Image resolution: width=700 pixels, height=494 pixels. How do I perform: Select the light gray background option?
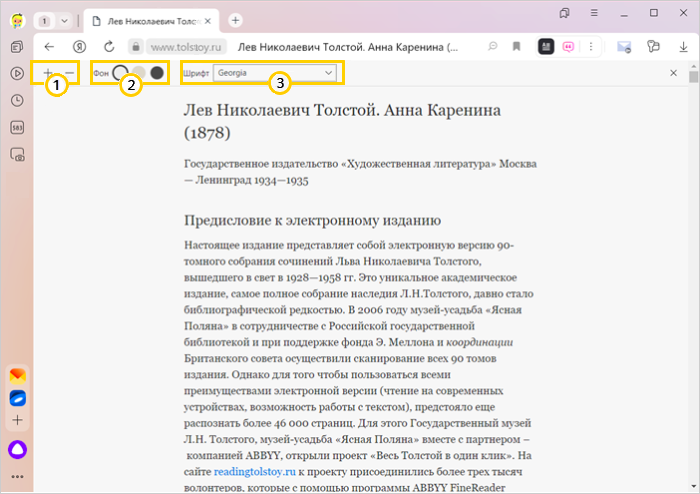pyautogui.click(x=139, y=73)
